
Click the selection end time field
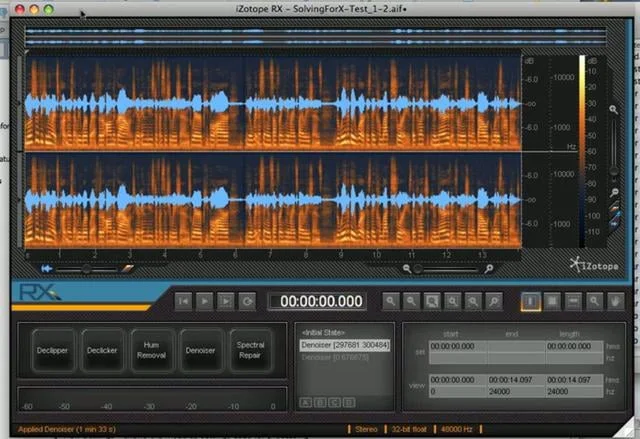[x=516, y=346]
